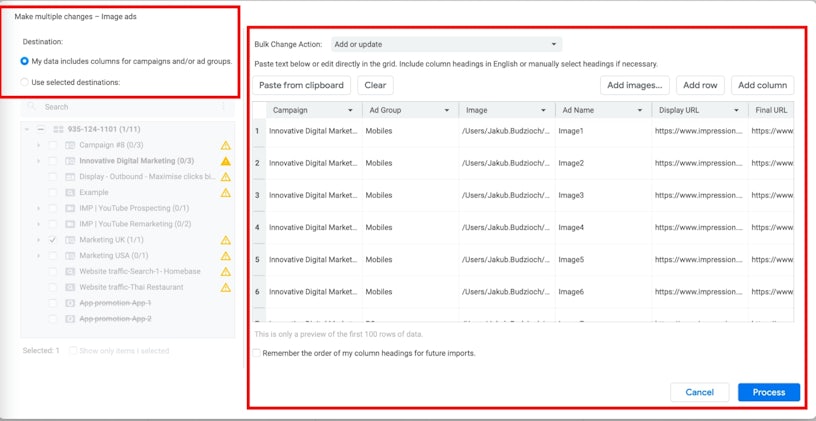Click campaign icon for Example
Viewport: 816px width, 421px height.
70,192
